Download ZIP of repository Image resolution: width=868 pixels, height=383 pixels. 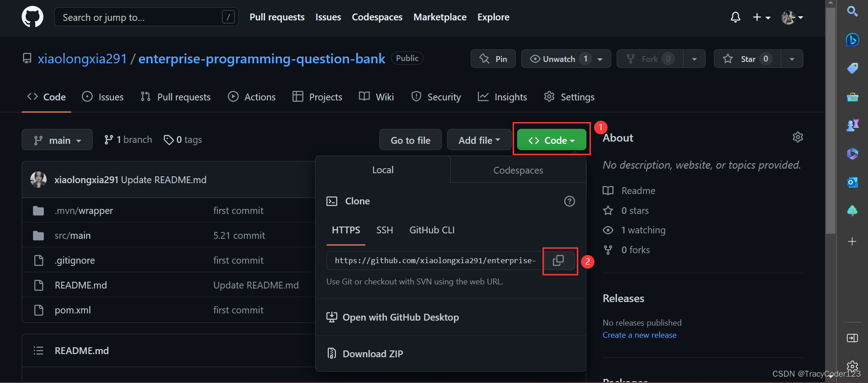click(365, 354)
